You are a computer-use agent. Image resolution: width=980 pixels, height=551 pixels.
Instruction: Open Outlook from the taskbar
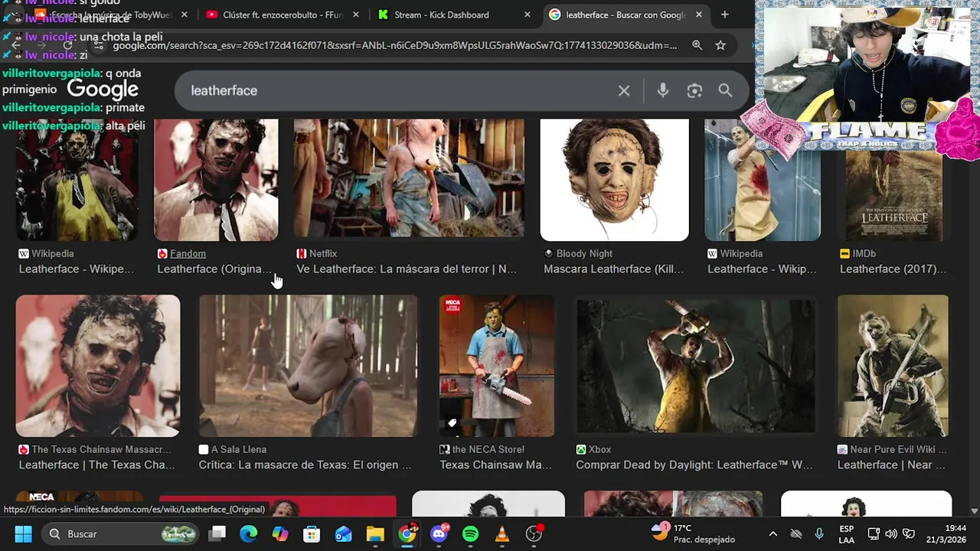click(343, 533)
